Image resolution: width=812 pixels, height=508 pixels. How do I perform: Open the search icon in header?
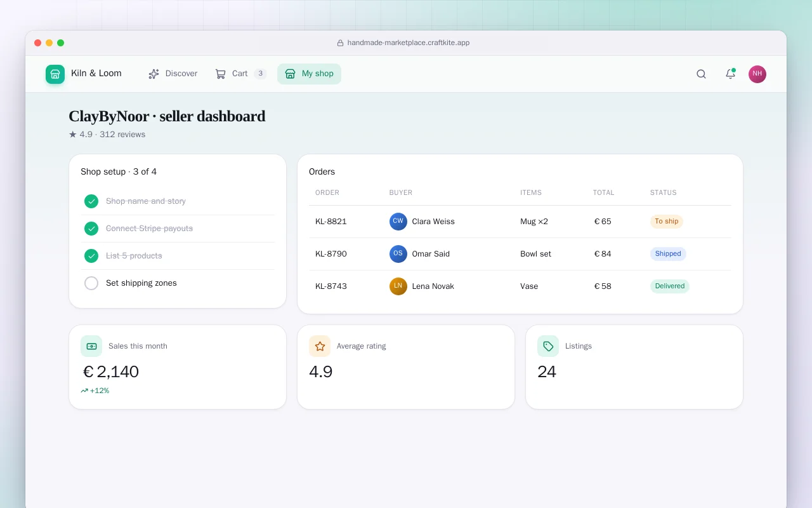click(x=701, y=74)
